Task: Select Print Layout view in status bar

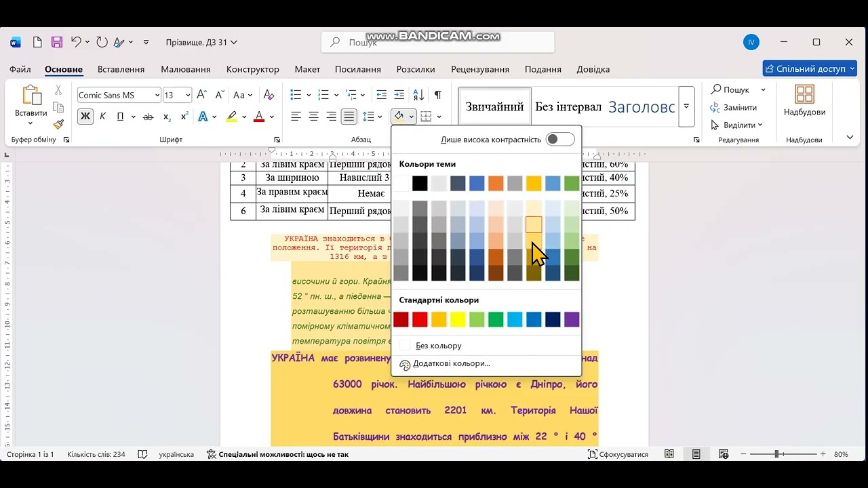Action: (x=696, y=454)
